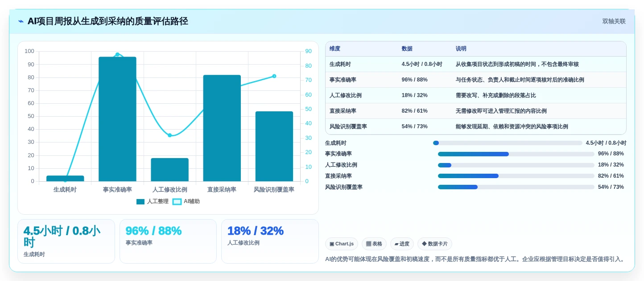644x281 pixels.
Task: Click the 直接采纳率 progress bar
Action: click(516, 176)
